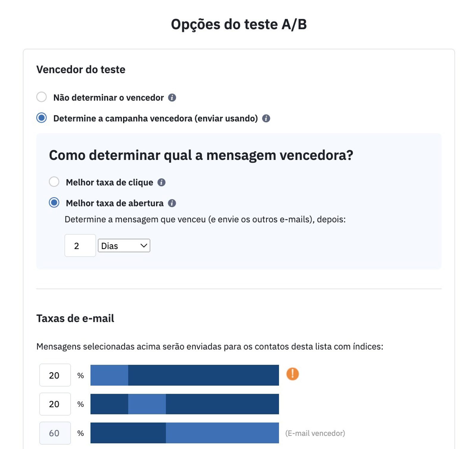Click the "Taxas de e-mail" section heading
The image size is (476, 449).
coord(75,318)
